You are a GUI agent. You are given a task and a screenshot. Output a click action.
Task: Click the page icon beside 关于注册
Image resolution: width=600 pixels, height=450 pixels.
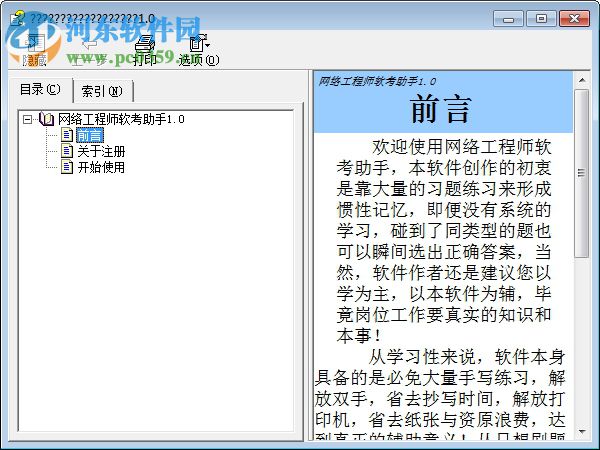pos(67,151)
